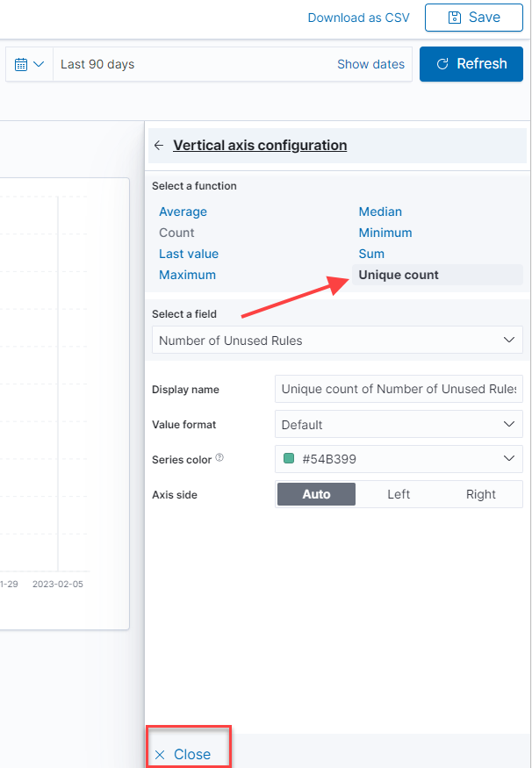Click the back arrow beside Vertical axis configuration

coord(159,146)
